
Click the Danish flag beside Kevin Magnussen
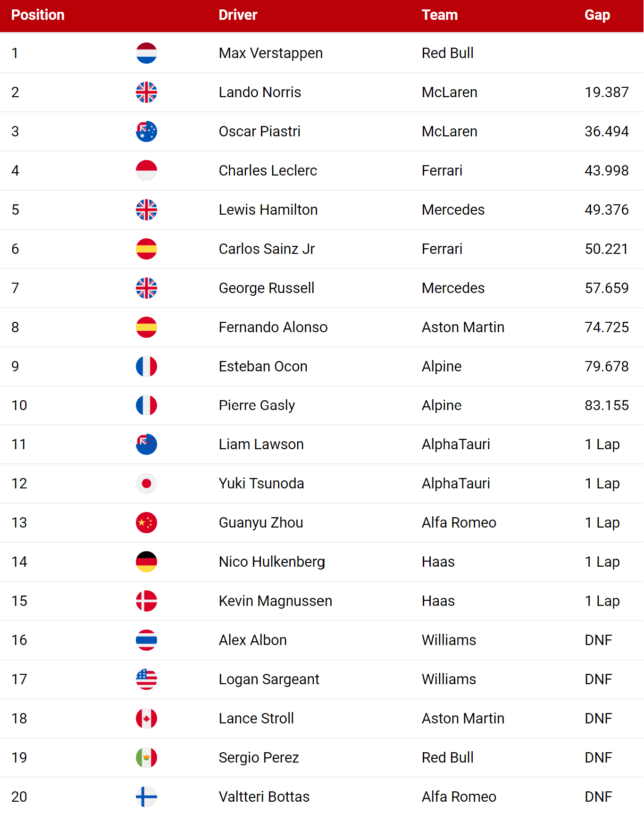pos(146,601)
